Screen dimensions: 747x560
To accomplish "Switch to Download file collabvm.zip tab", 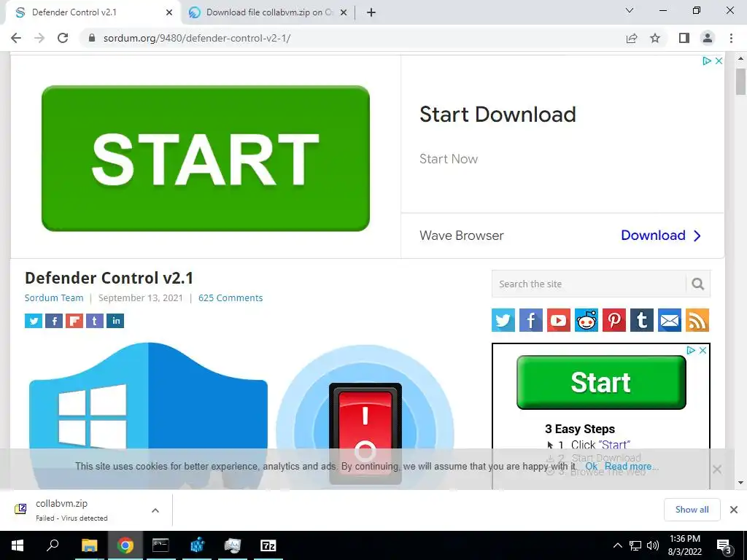I will (269, 12).
